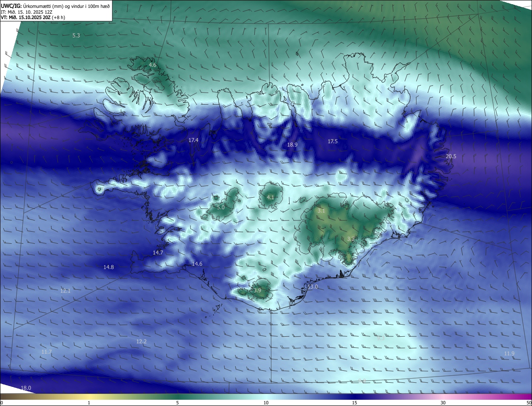This screenshot has height=406, width=532.
Task: Click the 11.9 value label
Action: click(x=509, y=354)
